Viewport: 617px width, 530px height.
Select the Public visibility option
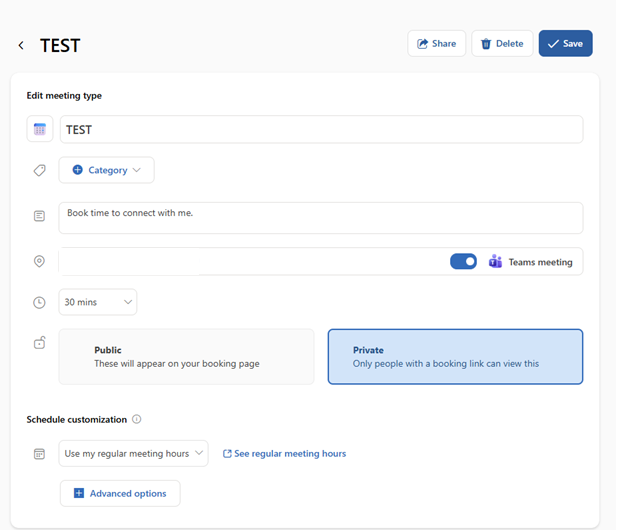click(x=187, y=356)
